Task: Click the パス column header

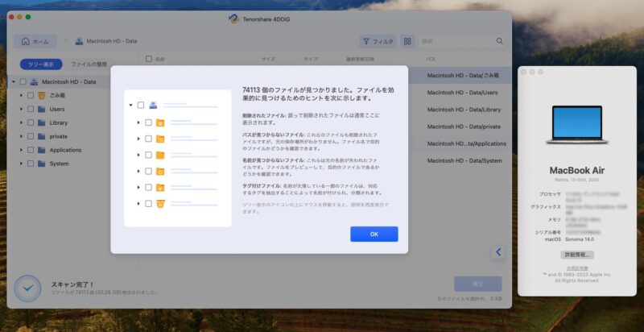Action: pyautogui.click(x=431, y=59)
